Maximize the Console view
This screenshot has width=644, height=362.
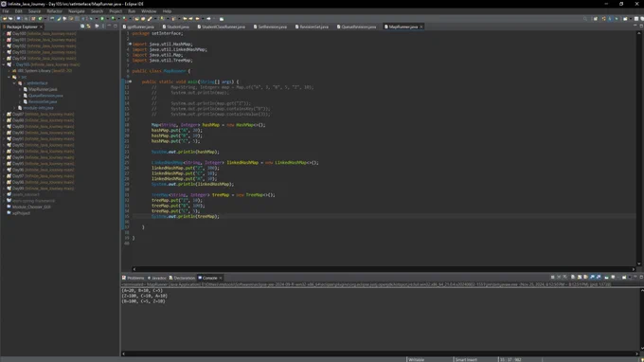click(641, 277)
